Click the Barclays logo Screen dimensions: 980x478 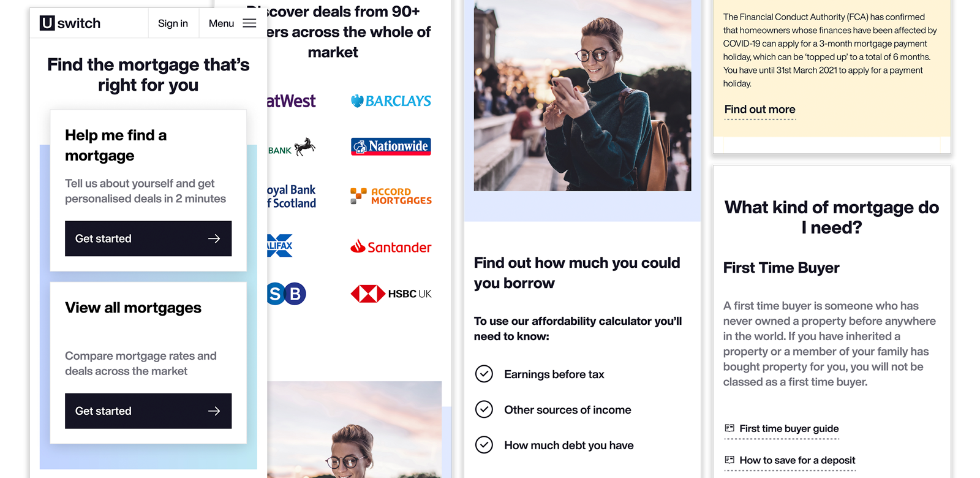391,101
